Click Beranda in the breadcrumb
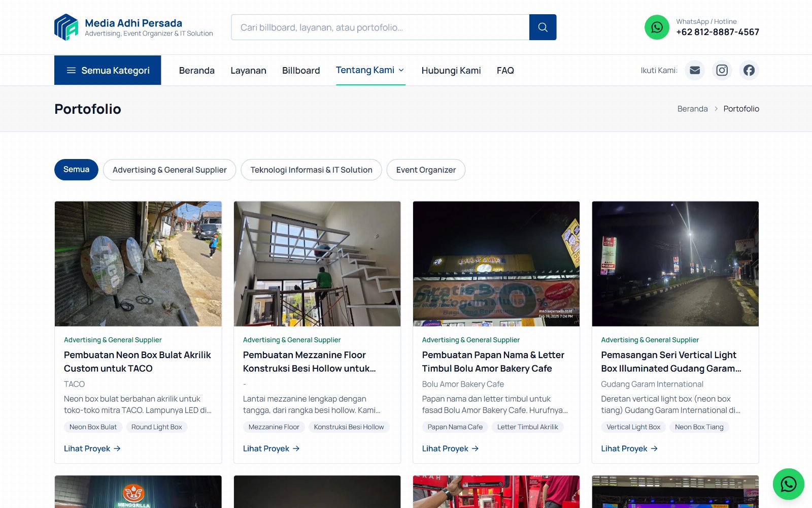This screenshot has height=508, width=812. point(692,109)
